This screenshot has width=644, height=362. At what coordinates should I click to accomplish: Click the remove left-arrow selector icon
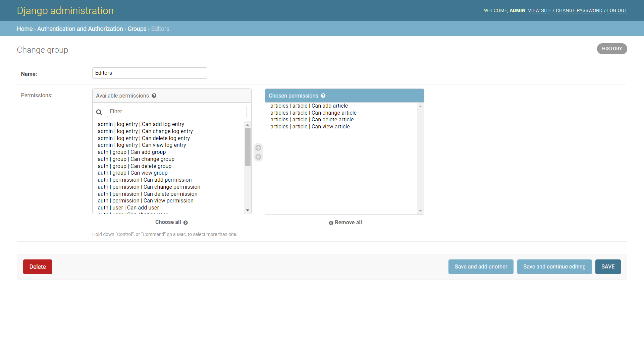point(258,157)
